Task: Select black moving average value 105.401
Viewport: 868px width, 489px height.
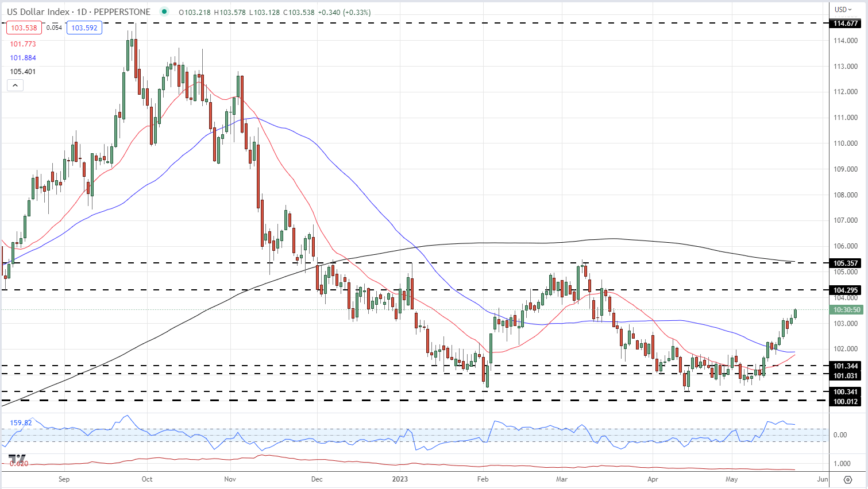Action: pos(23,72)
